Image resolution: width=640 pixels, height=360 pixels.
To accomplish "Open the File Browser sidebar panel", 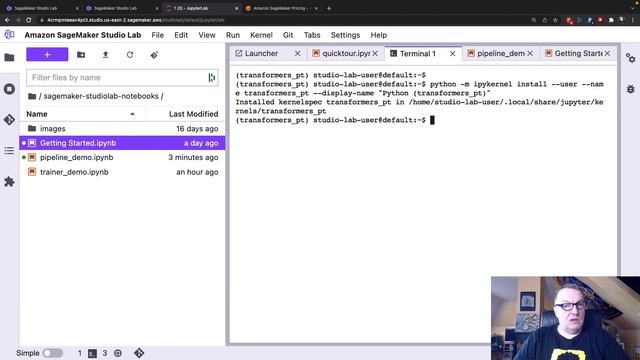I will point(9,58).
